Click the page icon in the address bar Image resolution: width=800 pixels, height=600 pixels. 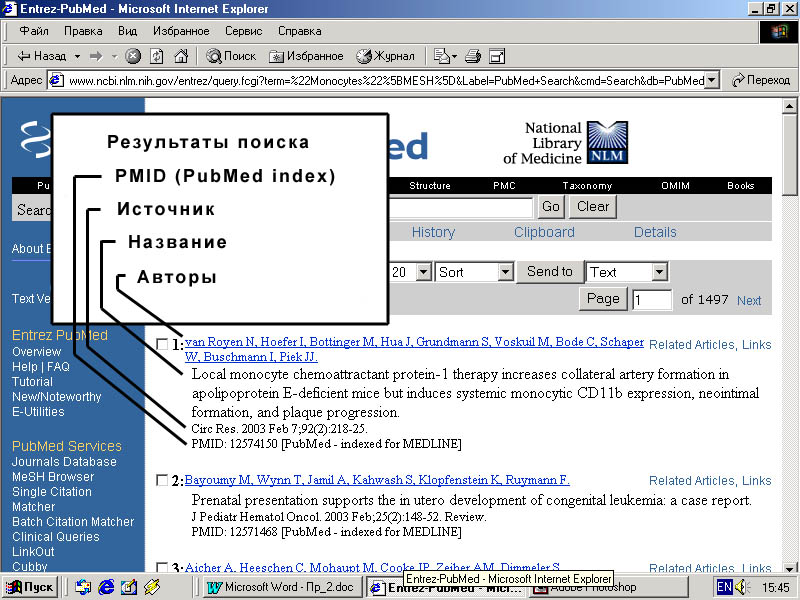(56, 80)
